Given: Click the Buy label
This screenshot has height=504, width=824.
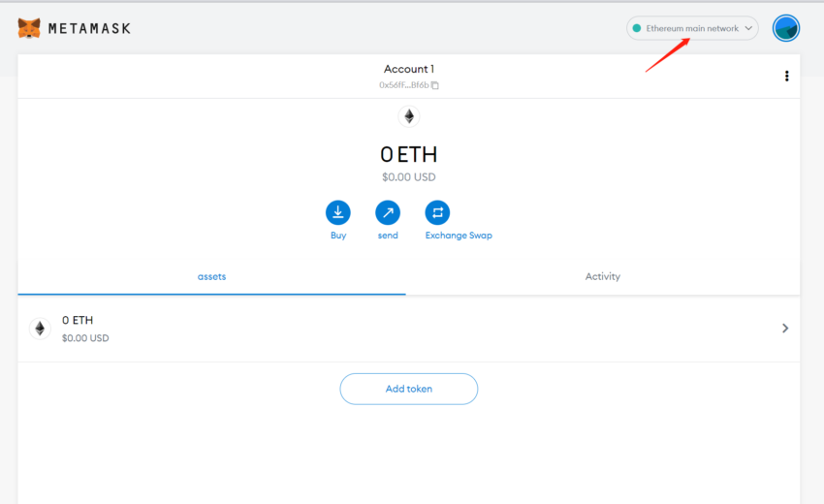Looking at the screenshot, I should (338, 236).
